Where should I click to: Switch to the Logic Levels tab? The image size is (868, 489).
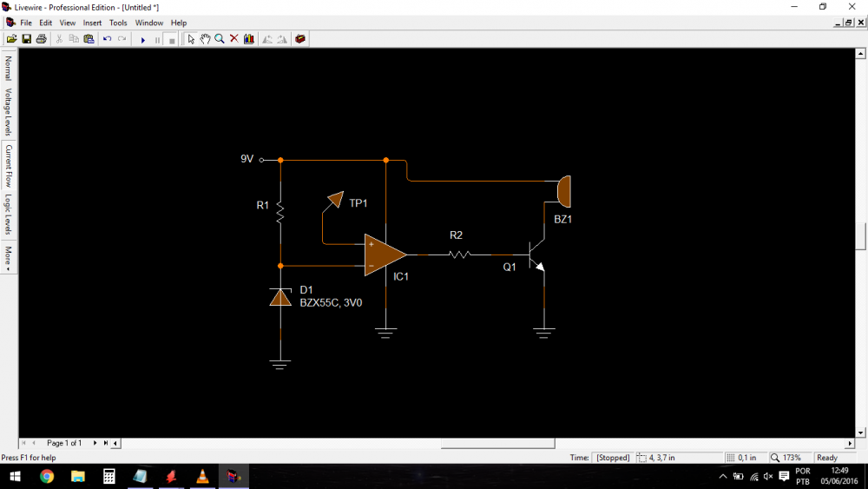point(9,214)
